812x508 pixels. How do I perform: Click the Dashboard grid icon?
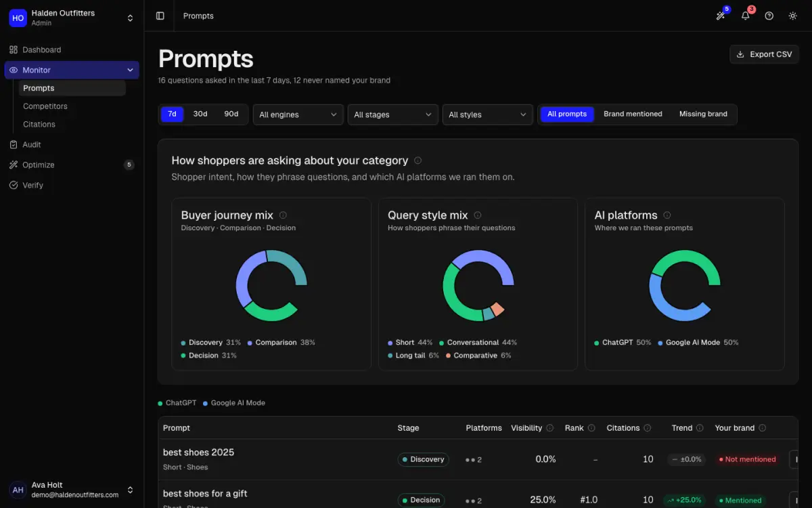coord(14,49)
